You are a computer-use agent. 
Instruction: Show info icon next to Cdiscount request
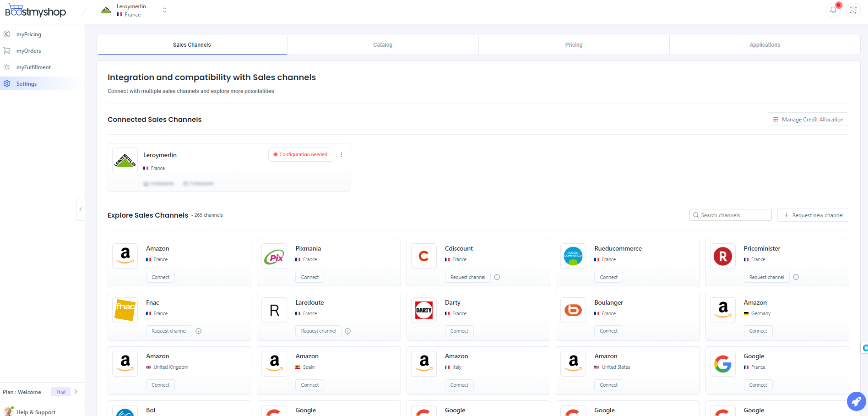(x=497, y=277)
